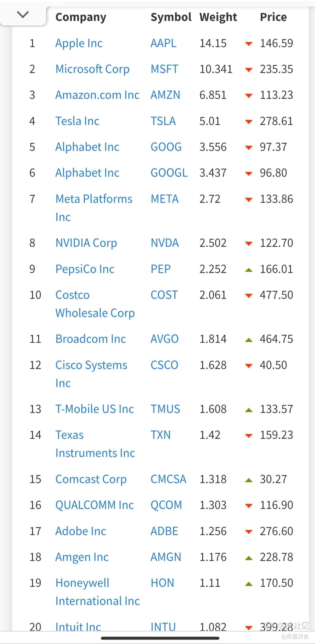Click the MSFT ticker symbol
Viewport: 315px width, 644px height.
coord(164,69)
